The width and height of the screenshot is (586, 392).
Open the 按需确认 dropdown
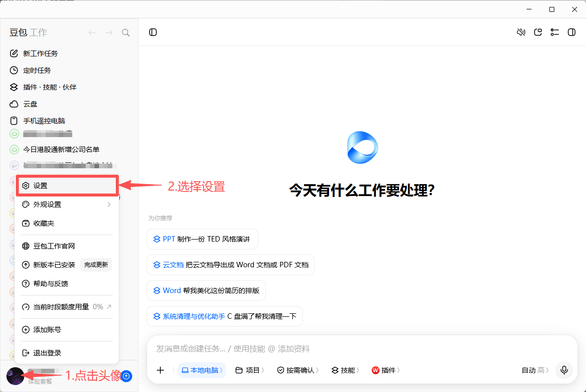(297, 370)
